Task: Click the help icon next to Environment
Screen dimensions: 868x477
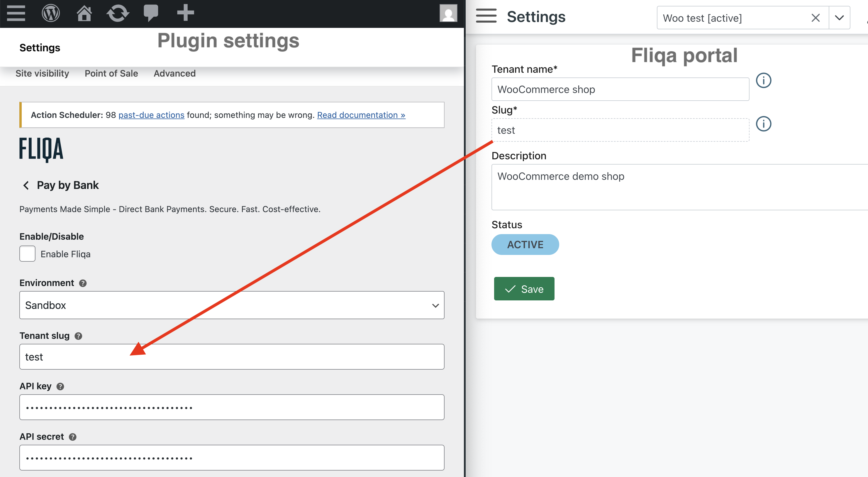Action: (83, 283)
